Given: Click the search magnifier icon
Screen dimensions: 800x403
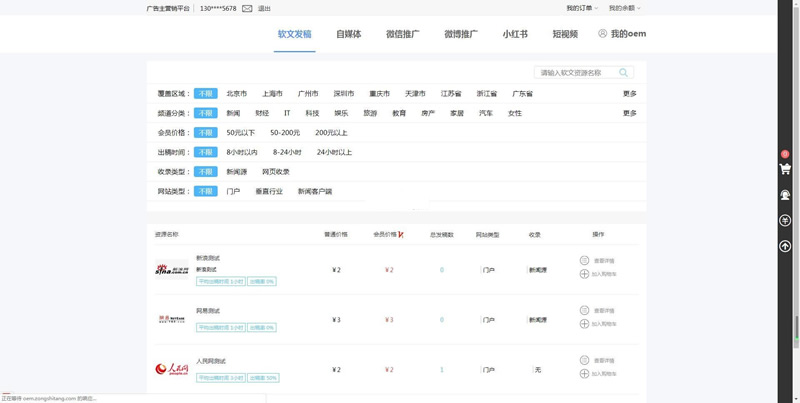Looking at the screenshot, I should point(624,73).
